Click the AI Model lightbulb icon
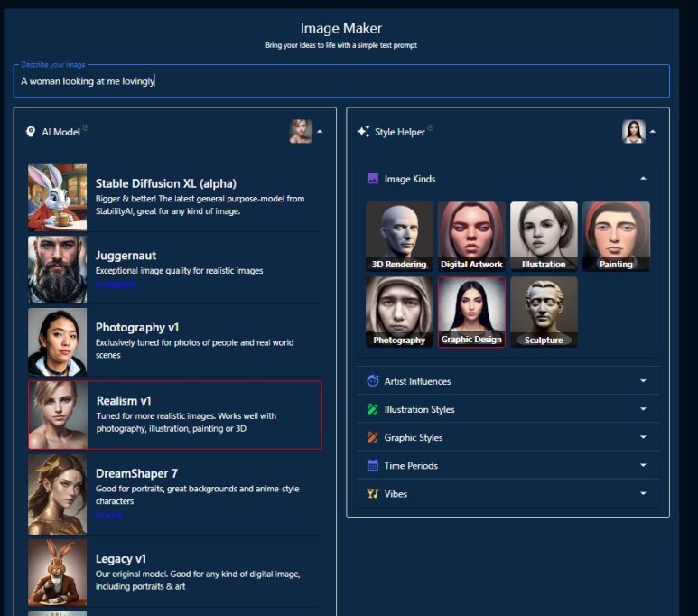Screen dimensions: 698x616 click(31, 131)
